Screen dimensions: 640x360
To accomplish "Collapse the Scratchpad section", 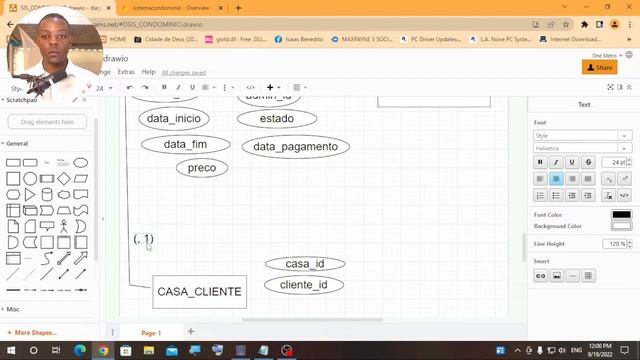I will [x=21, y=100].
